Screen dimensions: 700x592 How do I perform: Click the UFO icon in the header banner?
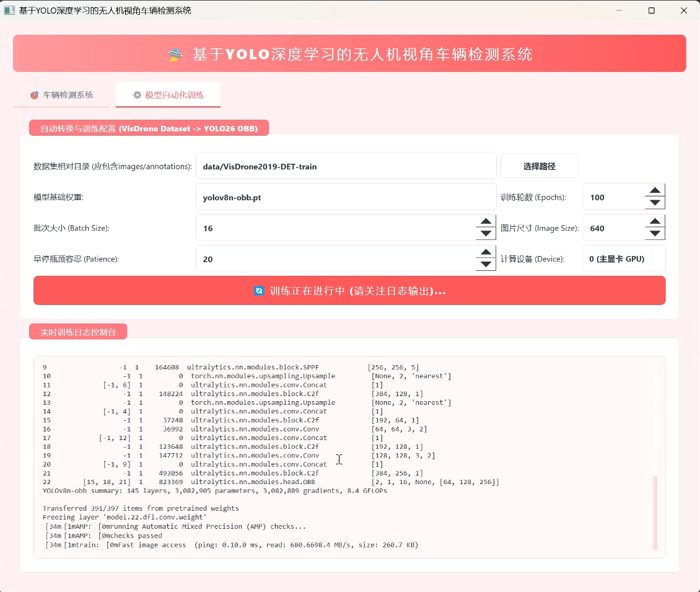[175, 55]
